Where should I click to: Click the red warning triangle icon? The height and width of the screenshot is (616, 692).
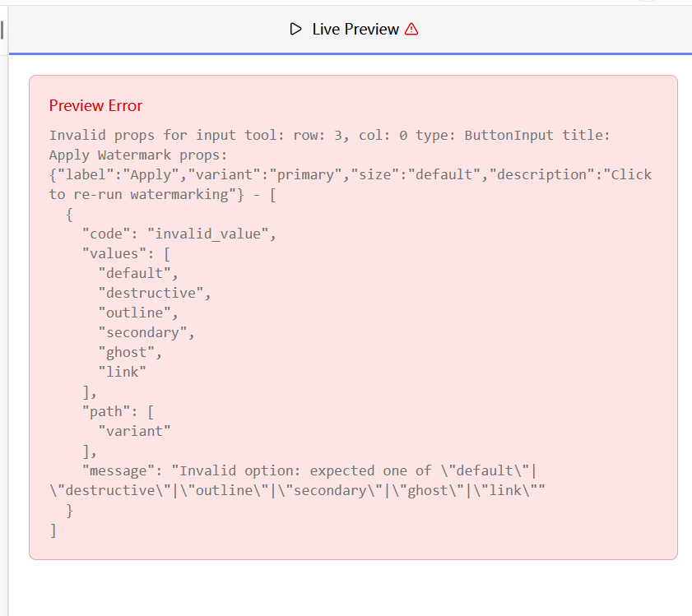pyautogui.click(x=412, y=30)
